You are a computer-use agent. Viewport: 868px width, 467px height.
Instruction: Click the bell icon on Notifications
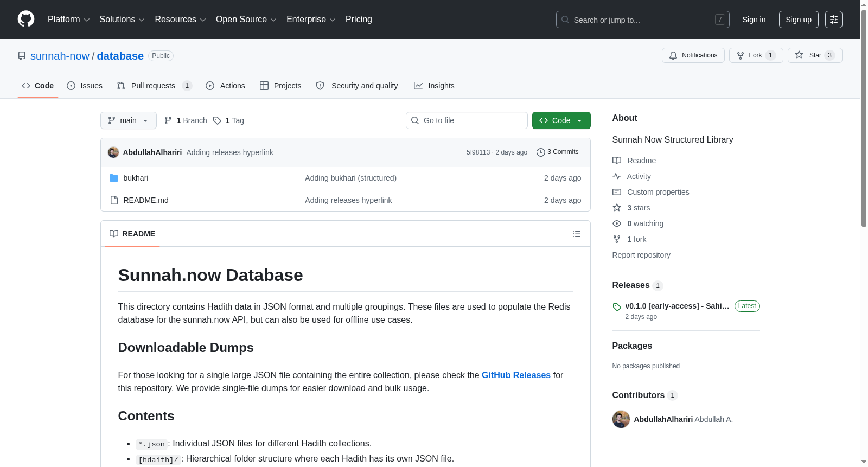tap(673, 55)
